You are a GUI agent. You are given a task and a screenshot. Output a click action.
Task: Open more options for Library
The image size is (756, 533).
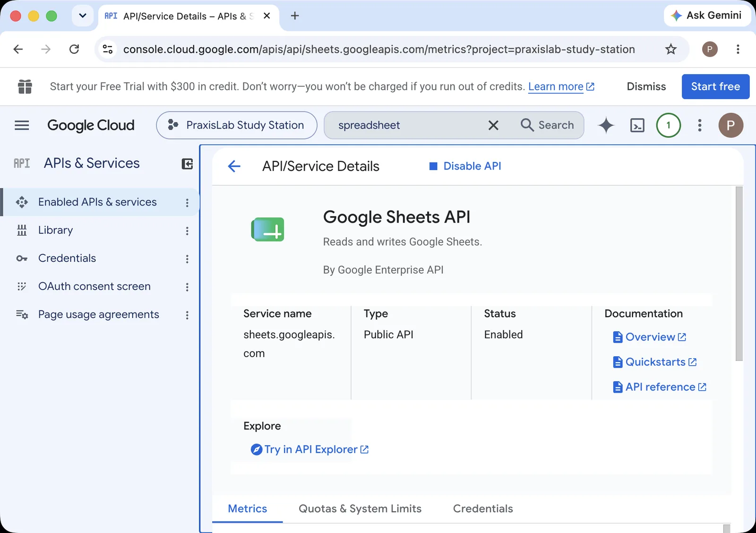coord(187,231)
